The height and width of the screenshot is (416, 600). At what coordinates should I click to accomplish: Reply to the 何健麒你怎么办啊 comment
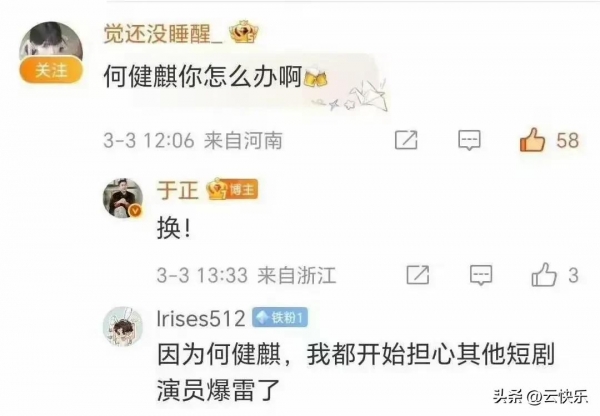pos(469,140)
